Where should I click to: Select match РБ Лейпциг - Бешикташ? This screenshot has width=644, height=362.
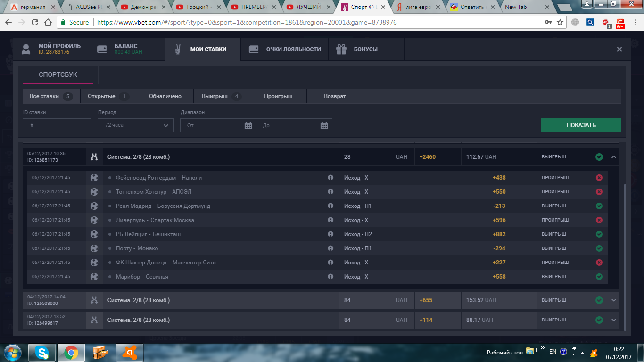(x=148, y=234)
